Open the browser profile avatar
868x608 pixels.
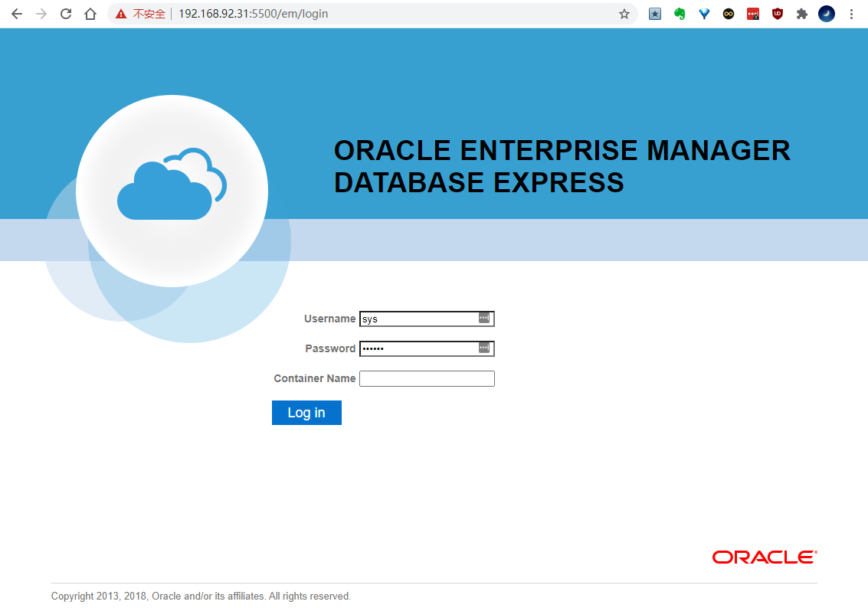coord(827,14)
